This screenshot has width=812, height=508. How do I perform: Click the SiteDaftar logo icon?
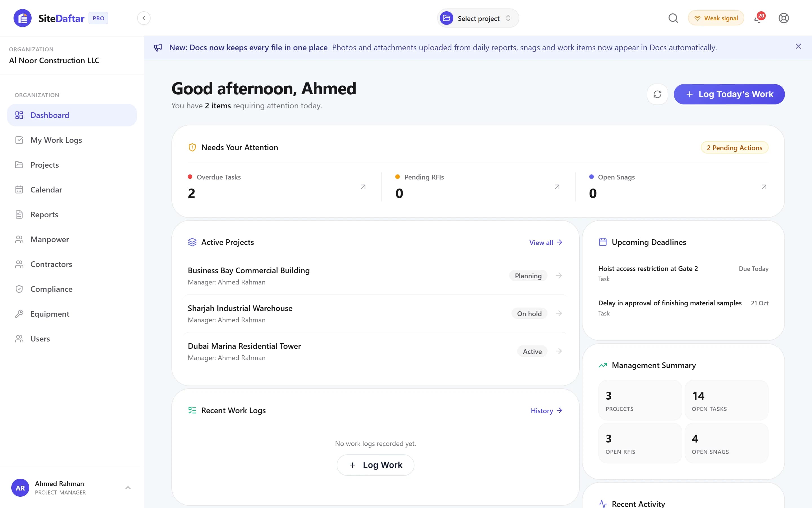pyautogui.click(x=23, y=18)
